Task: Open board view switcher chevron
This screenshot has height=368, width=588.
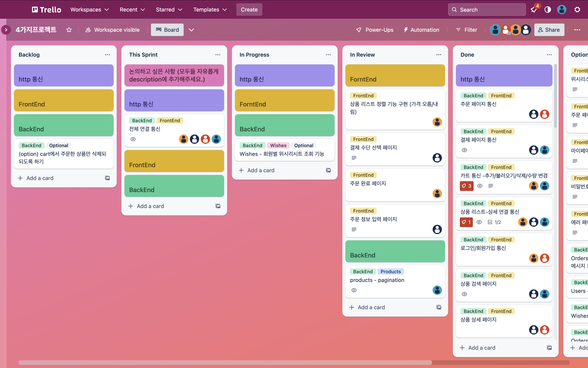Action: click(x=191, y=30)
